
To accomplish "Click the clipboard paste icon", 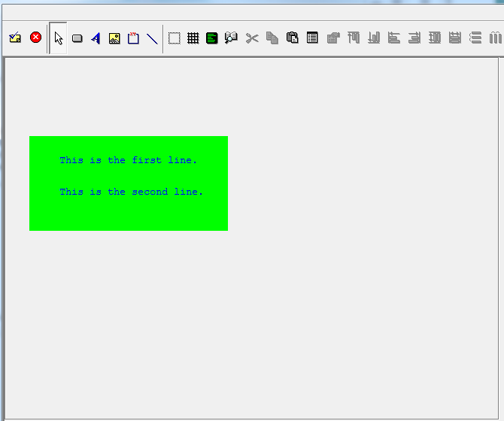I will pyautogui.click(x=292, y=38).
